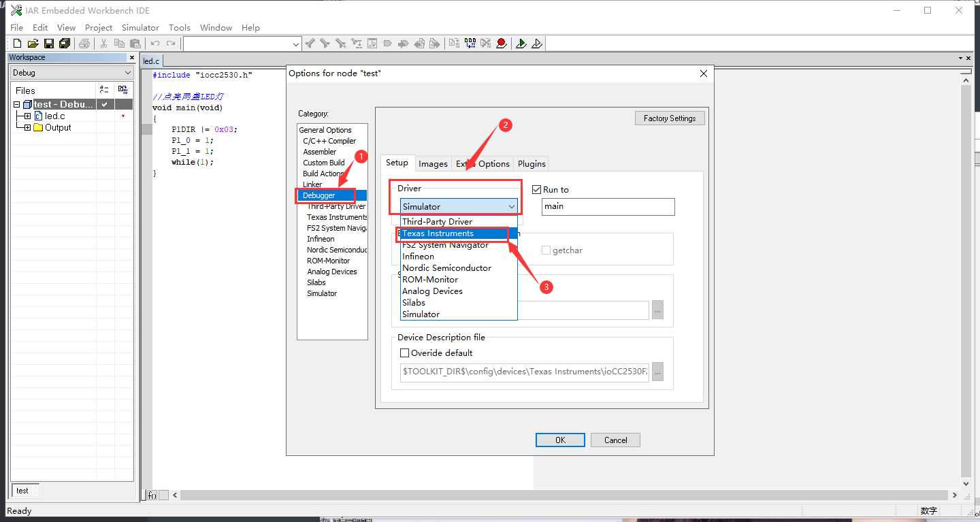Click the Navigate Forward icon

point(435,44)
